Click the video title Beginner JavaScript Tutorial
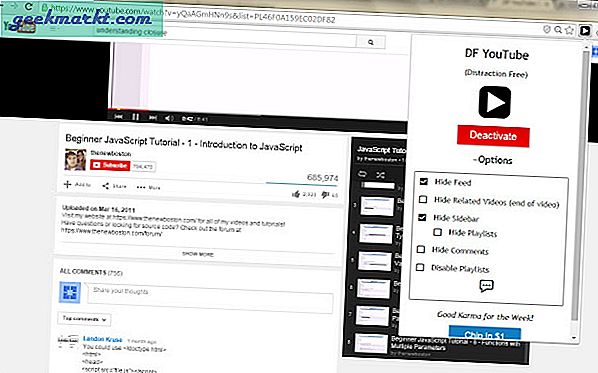This screenshot has width=598, height=373. (184, 143)
